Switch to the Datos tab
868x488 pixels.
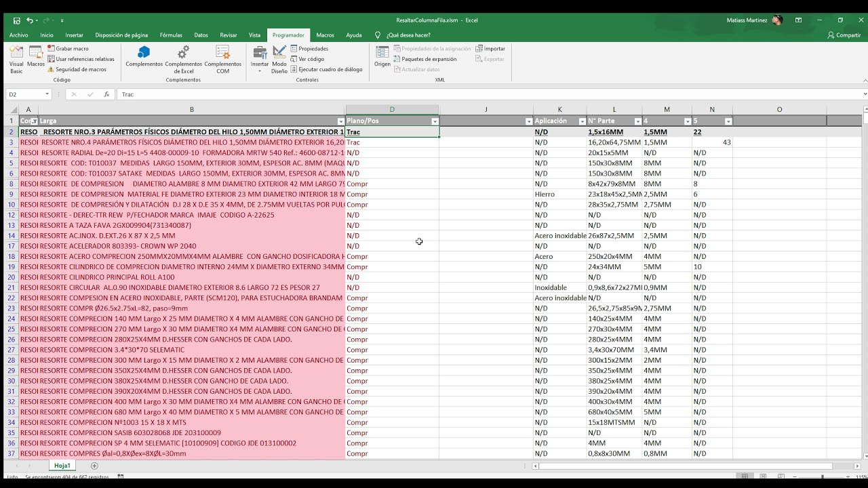(201, 35)
